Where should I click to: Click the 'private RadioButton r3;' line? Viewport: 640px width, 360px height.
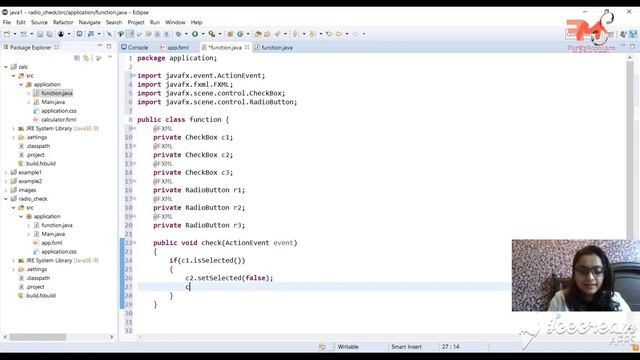coord(199,225)
